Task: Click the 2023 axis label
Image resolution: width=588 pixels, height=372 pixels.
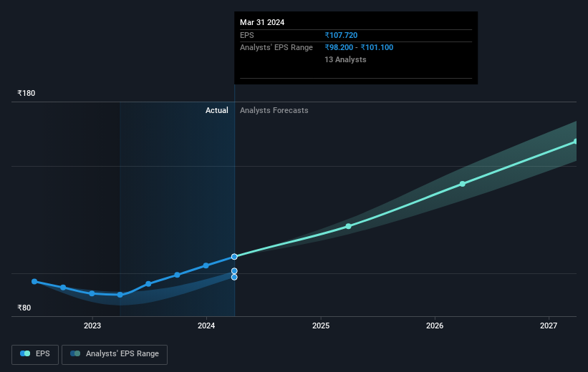Action: point(92,326)
